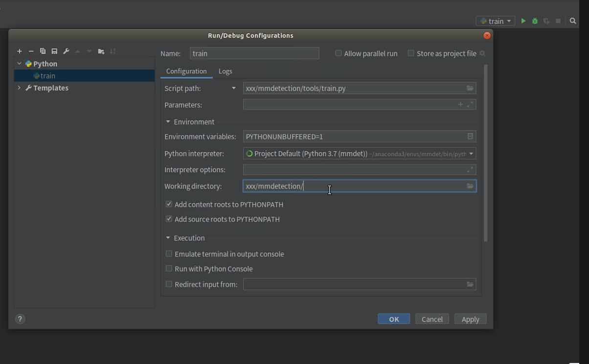589x364 pixels.
Task: Edit environment variables list icon
Action: pos(470,136)
